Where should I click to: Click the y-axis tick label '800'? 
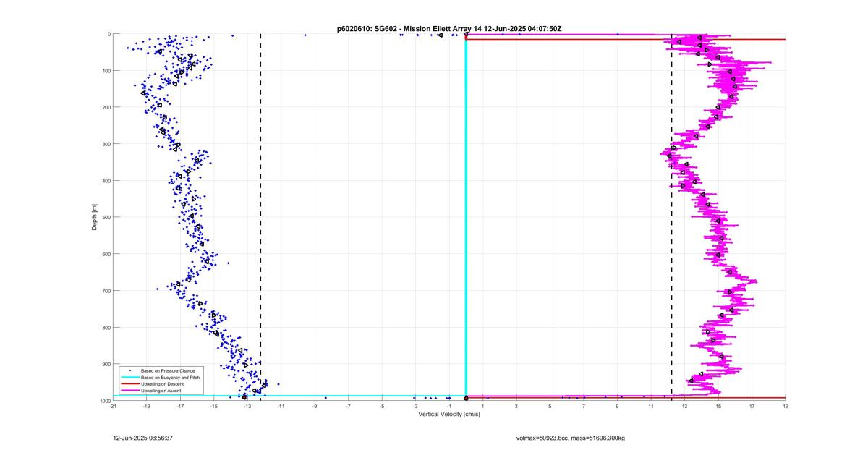[x=106, y=327]
